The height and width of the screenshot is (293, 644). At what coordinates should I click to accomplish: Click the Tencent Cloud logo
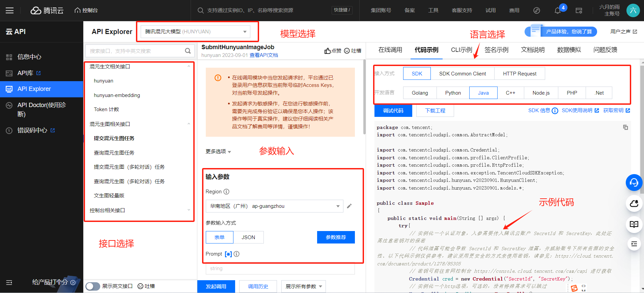click(x=47, y=10)
